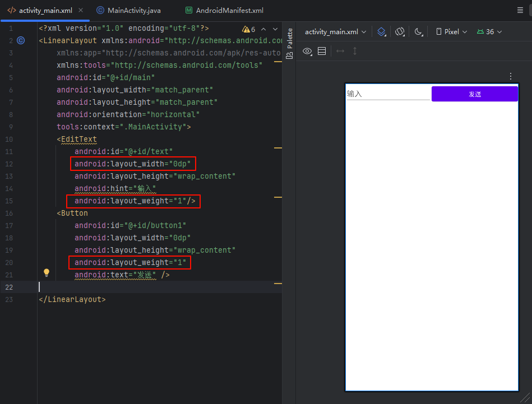Open the AndroidManifest.xml tab

click(x=224, y=11)
